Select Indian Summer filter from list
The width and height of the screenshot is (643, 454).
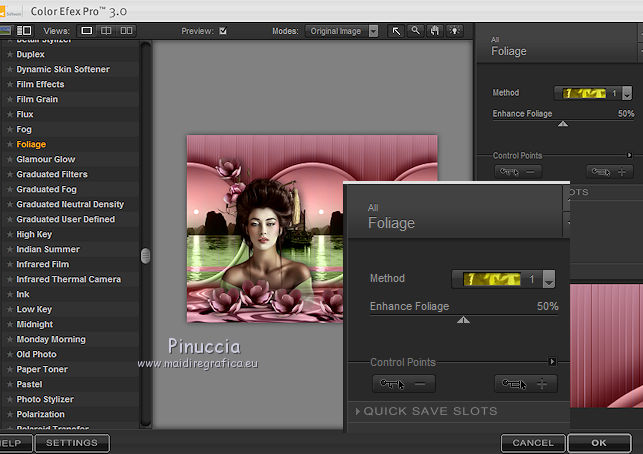(x=47, y=249)
